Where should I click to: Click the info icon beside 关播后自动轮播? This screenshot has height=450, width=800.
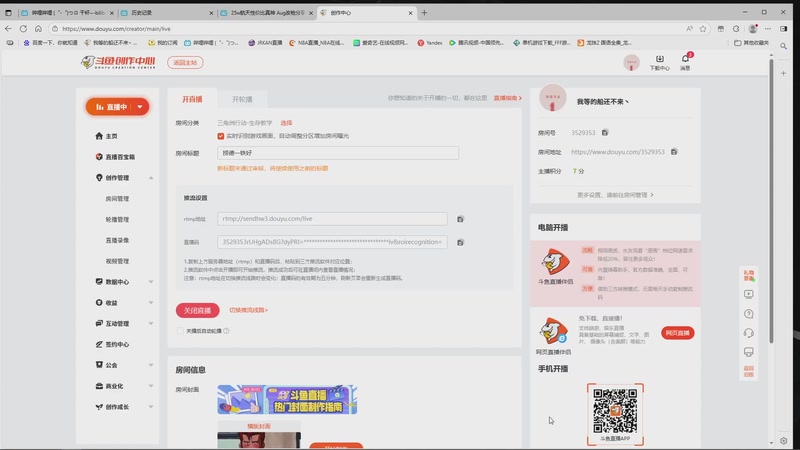226,331
